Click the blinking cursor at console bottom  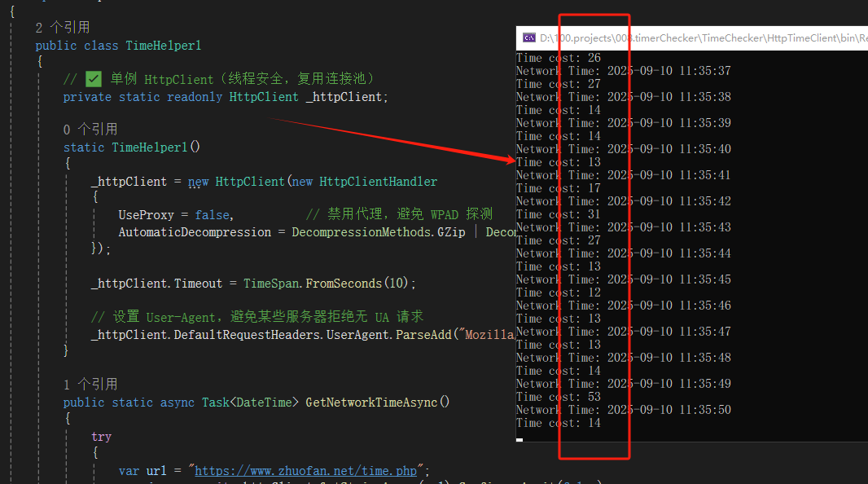[519, 440]
